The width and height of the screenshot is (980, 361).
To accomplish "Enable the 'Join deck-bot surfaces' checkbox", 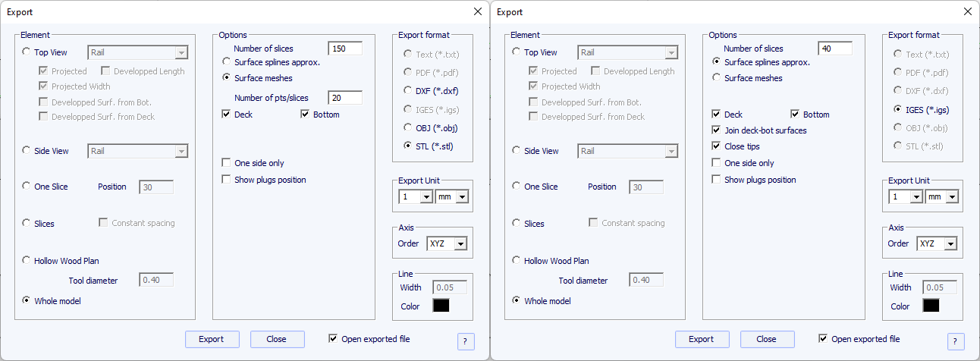I will click(x=717, y=130).
